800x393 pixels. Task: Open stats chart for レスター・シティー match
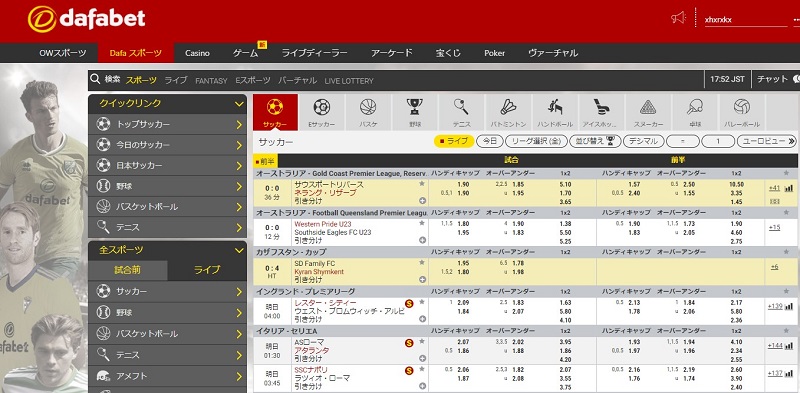pos(788,306)
